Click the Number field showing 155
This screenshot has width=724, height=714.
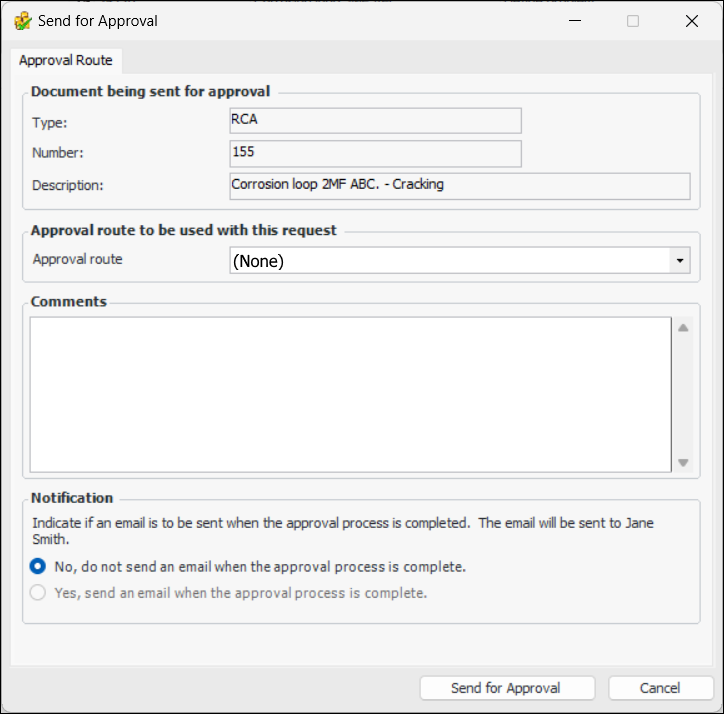point(375,153)
